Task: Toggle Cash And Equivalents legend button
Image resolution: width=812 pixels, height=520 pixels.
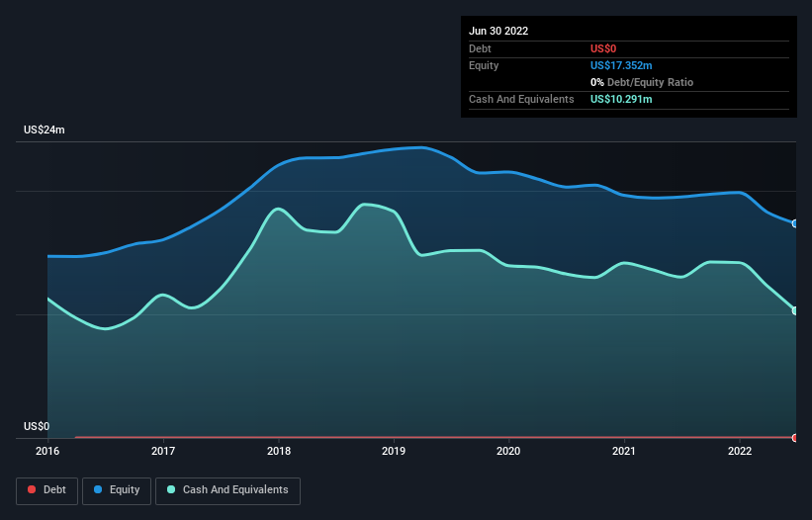Action: (227, 490)
